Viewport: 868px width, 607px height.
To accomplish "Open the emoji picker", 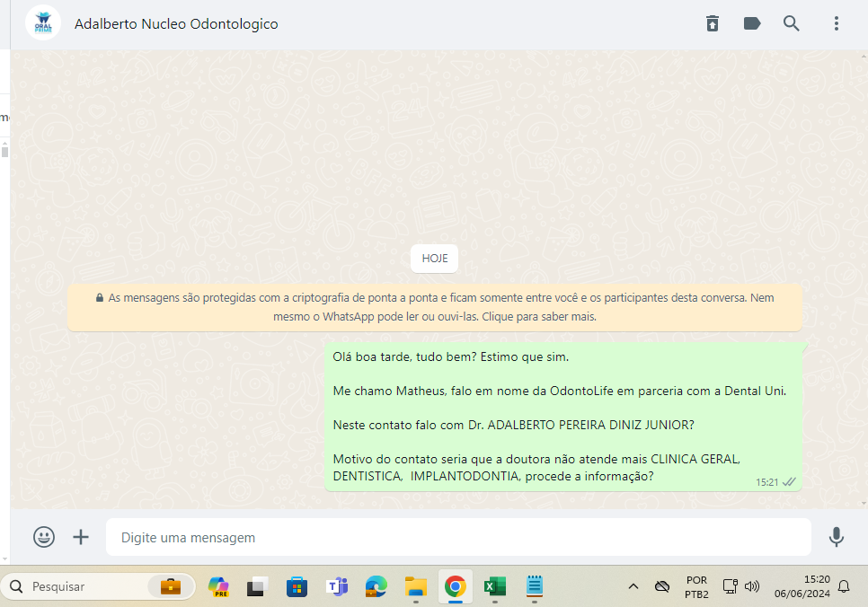I will [x=44, y=537].
